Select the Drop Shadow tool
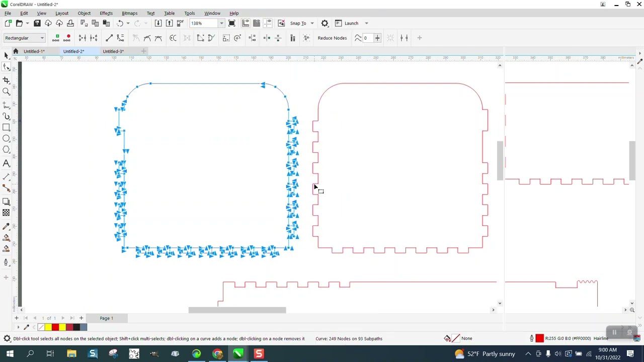 [6, 202]
